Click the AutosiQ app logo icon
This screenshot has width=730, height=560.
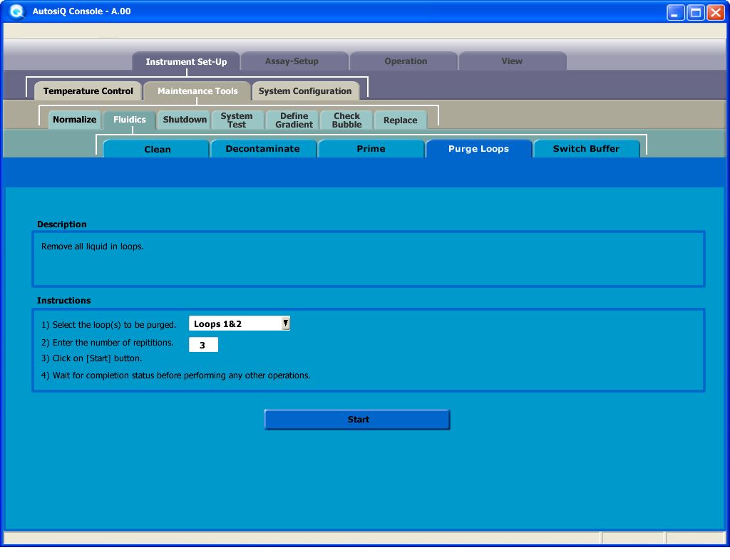point(17,11)
